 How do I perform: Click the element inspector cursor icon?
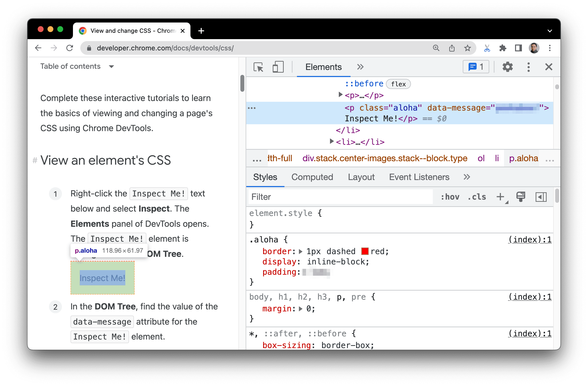(258, 67)
